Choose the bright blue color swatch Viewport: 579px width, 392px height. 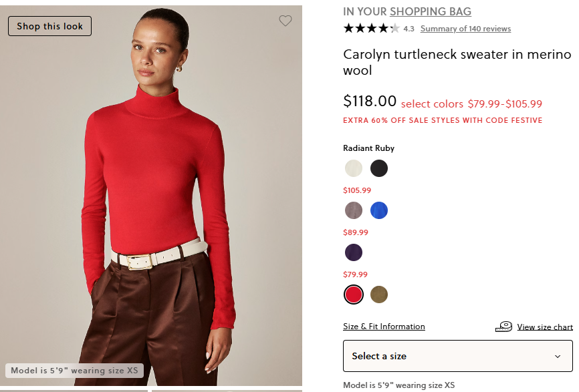(x=379, y=210)
